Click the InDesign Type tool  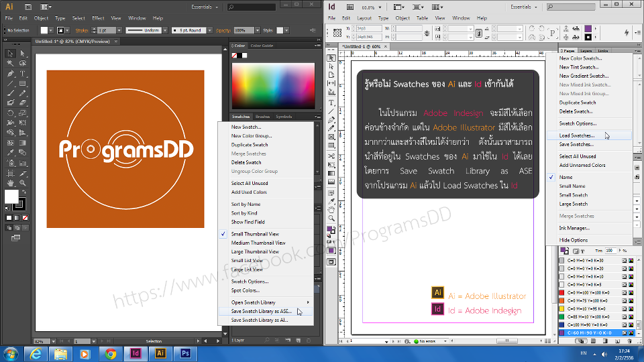click(x=331, y=103)
